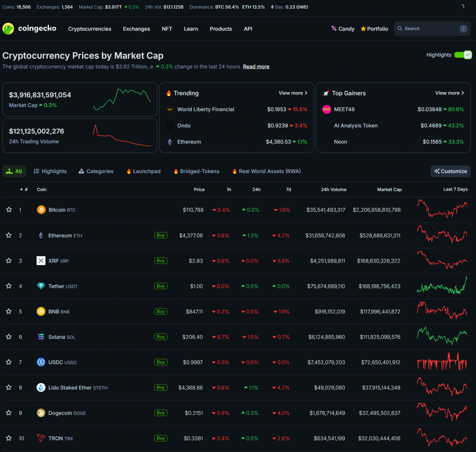
Task: Click the Bitcoin coin icon
Action: coord(41,210)
